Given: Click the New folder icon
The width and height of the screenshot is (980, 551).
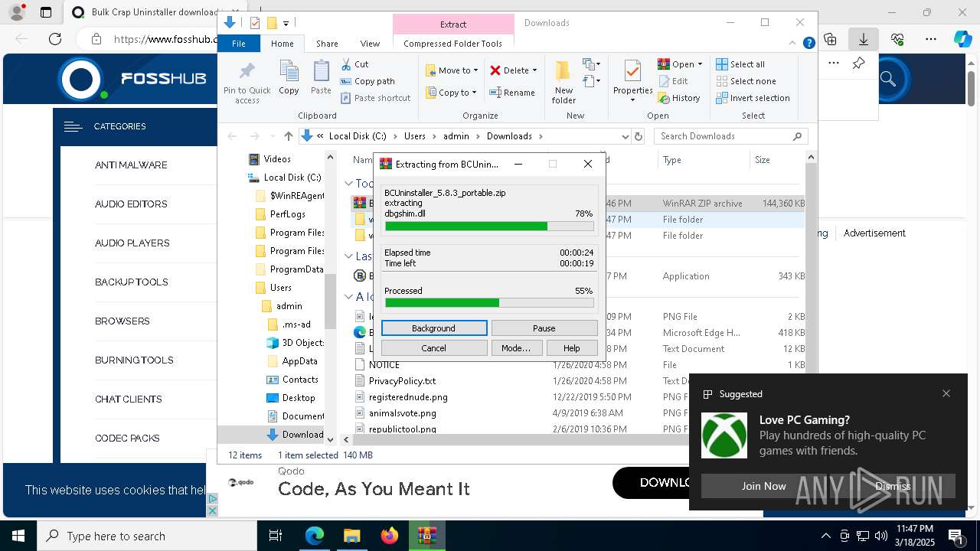Looking at the screenshot, I should point(563,81).
